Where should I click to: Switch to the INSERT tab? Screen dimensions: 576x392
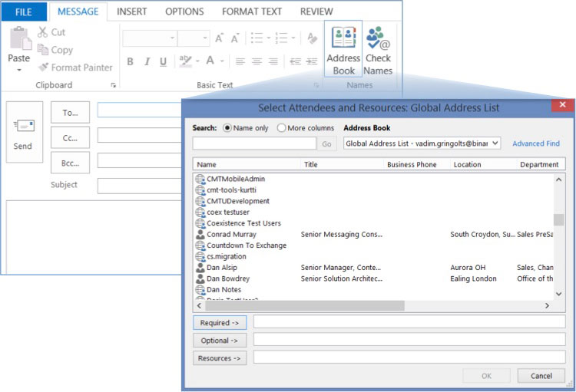(x=131, y=12)
